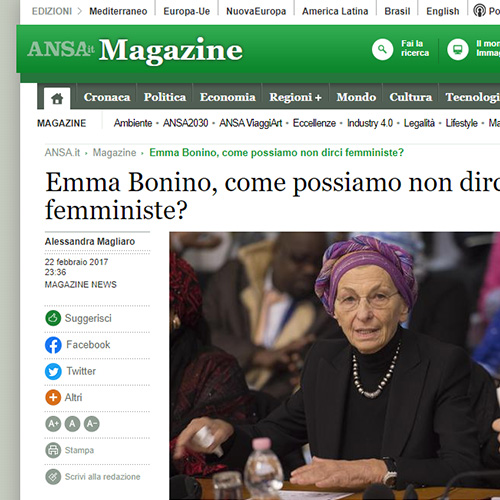Open the monitor image icon in header
This screenshot has height=500, width=500.
tap(458, 49)
